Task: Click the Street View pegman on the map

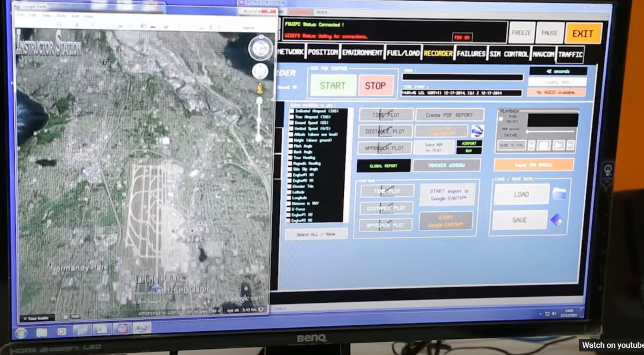Action: 260,89
